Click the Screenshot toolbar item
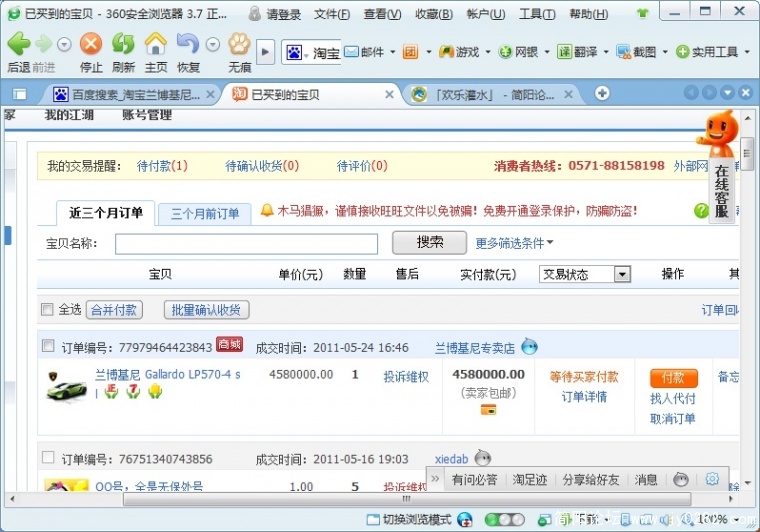This screenshot has width=760, height=532. [636, 51]
